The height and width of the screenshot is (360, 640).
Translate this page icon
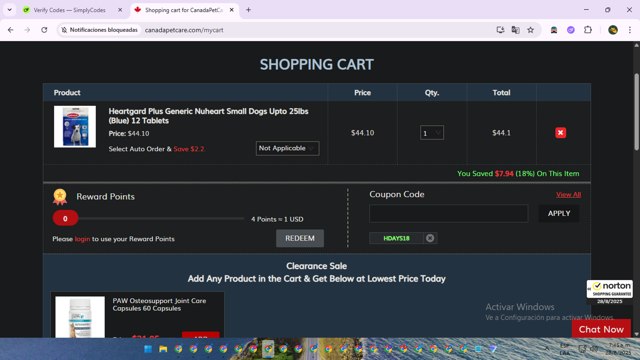(x=516, y=30)
